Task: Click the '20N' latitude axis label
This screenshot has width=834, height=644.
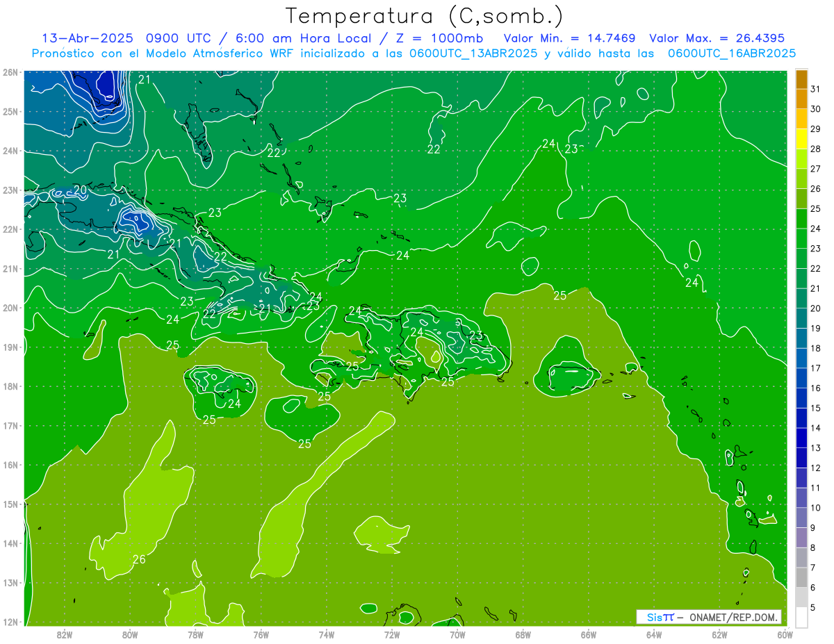Action: (10, 308)
